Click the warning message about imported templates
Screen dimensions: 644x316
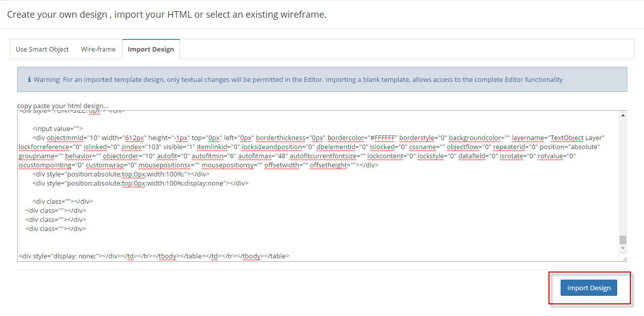[x=298, y=79]
